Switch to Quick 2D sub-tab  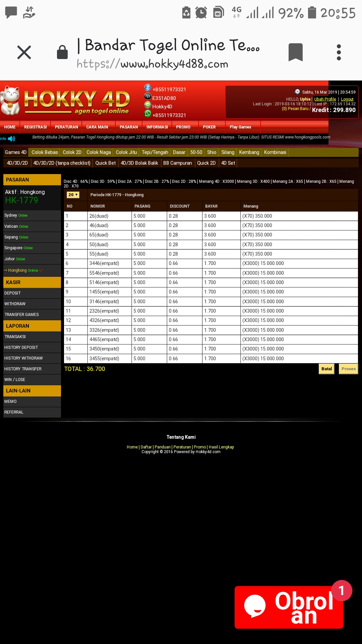click(x=206, y=163)
